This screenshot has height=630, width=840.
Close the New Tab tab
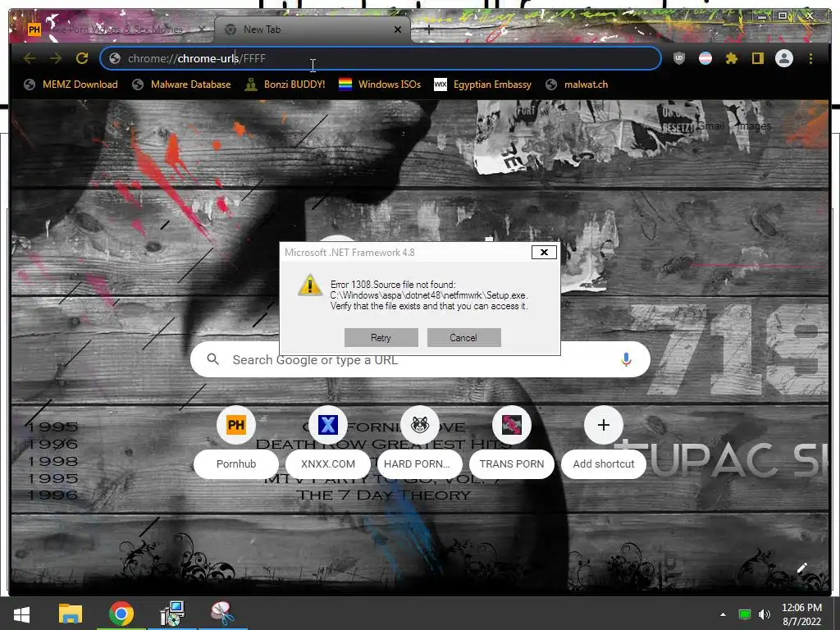398,30
